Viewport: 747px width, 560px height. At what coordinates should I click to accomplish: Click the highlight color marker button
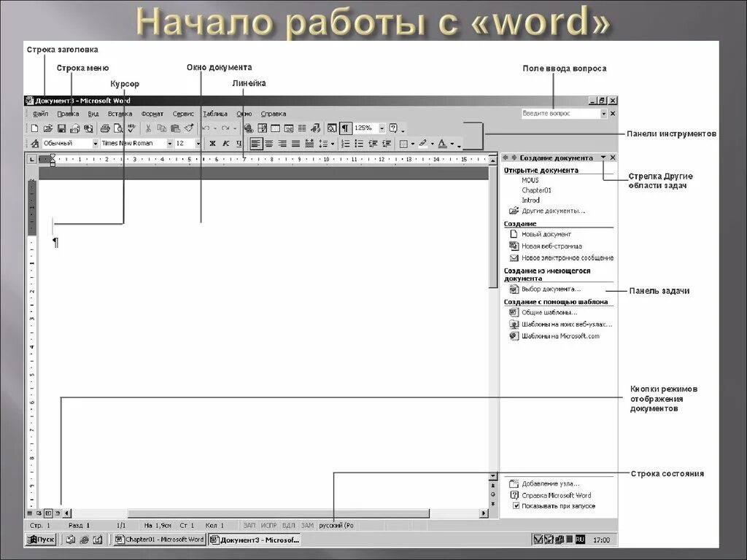pyautogui.click(x=422, y=144)
